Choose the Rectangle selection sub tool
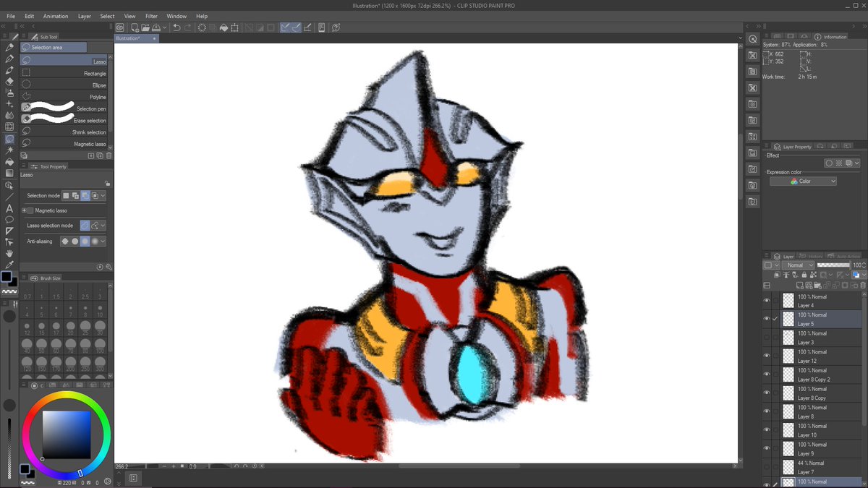This screenshot has width=868, height=488. click(64, 74)
